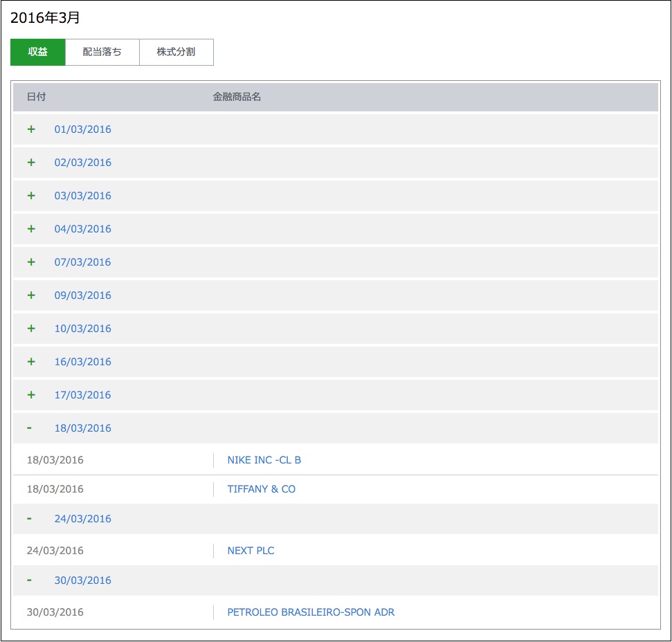Click gray date 18/03/2016 beside TIFFANY

tap(55, 489)
